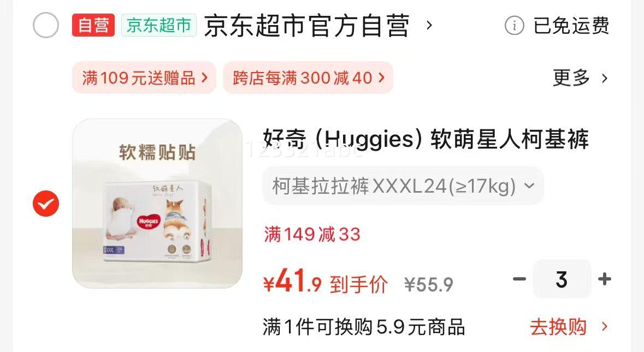Open the Huggies diaper product thumbnail
644x352 pixels.
coord(157,204)
